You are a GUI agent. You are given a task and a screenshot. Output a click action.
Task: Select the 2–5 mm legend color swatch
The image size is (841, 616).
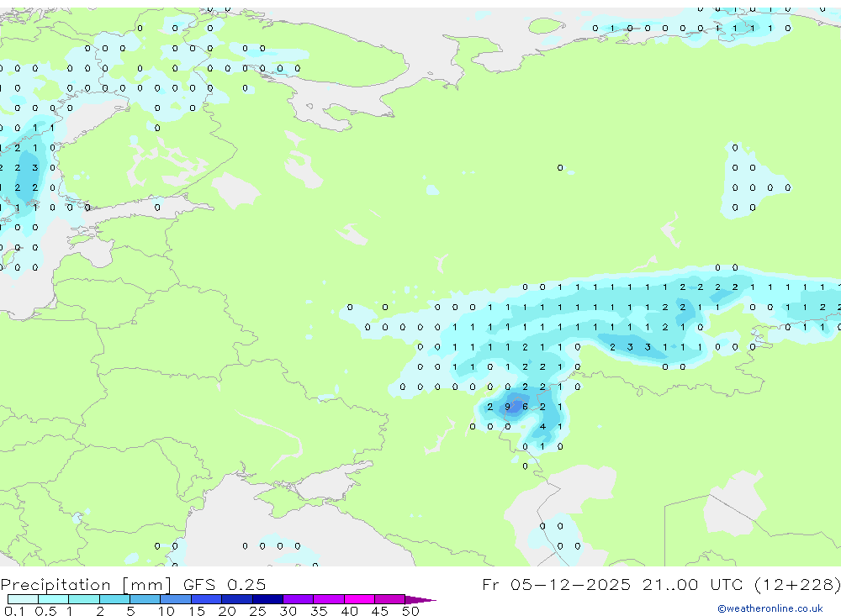[114, 599]
